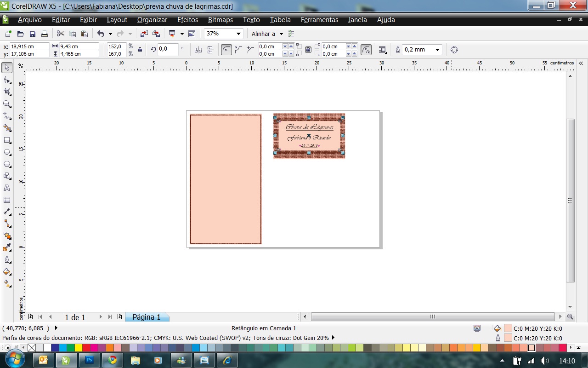The width and height of the screenshot is (588, 368).
Task: Select the Shape edit tool
Action: click(x=7, y=80)
